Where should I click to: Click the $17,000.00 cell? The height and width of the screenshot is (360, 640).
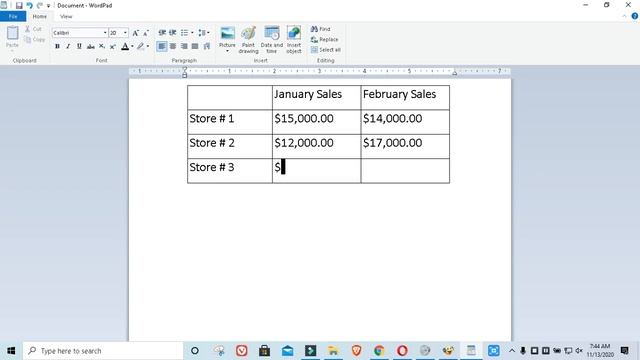click(x=405, y=146)
